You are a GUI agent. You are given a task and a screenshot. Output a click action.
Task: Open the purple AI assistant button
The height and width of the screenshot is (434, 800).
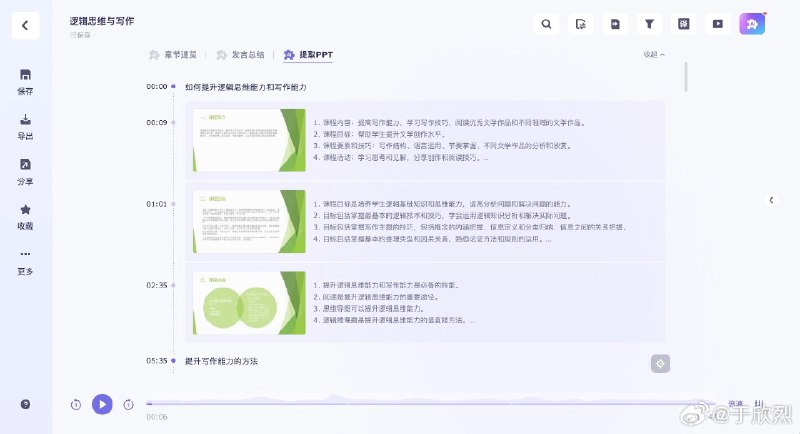752,24
